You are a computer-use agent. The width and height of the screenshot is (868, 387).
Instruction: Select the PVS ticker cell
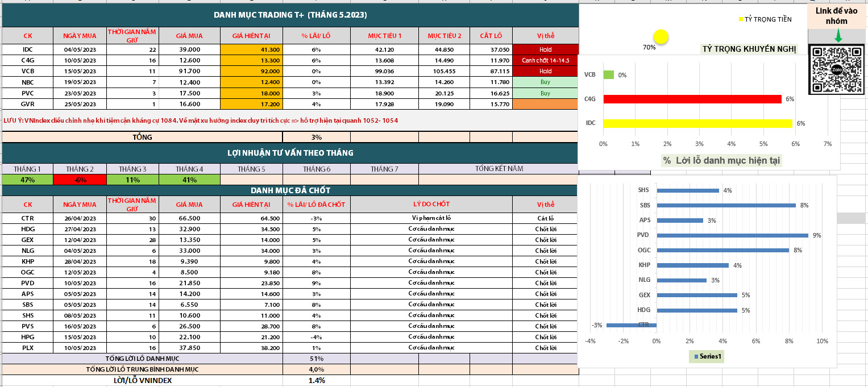click(28, 326)
